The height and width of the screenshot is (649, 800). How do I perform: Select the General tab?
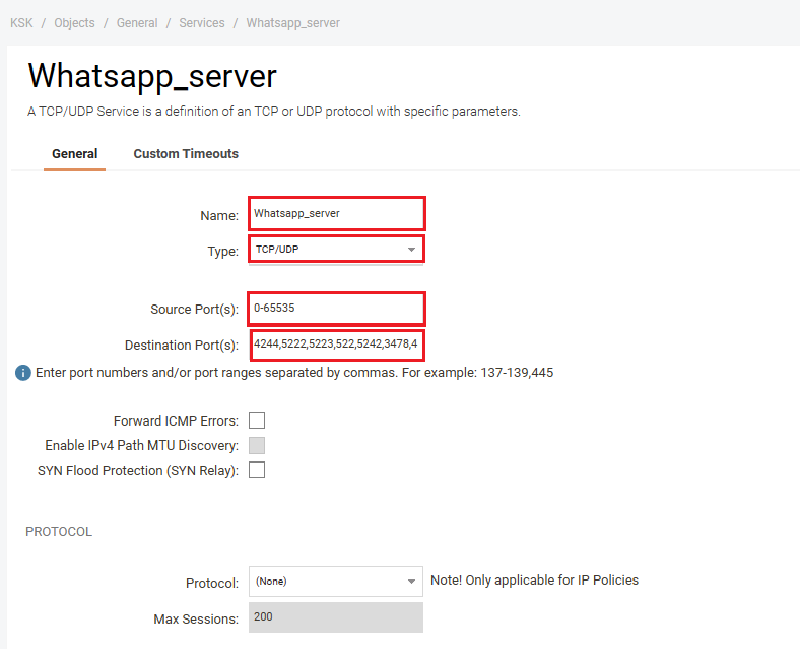[x=75, y=154]
